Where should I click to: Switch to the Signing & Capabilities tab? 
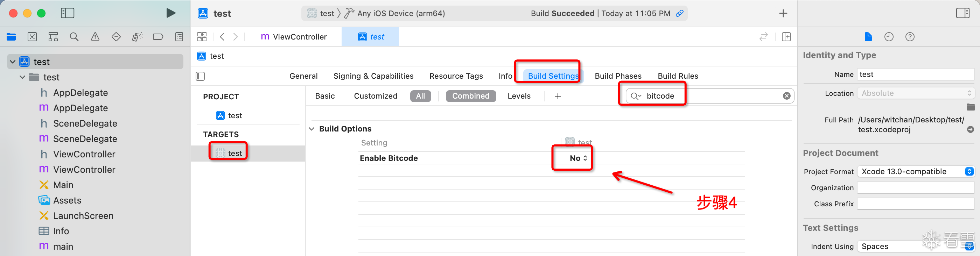pos(373,76)
